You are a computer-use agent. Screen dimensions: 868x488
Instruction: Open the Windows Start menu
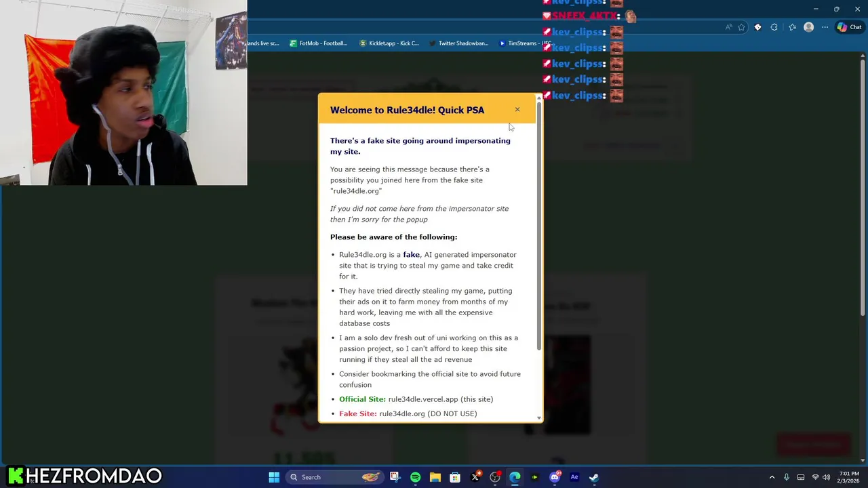click(x=274, y=477)
